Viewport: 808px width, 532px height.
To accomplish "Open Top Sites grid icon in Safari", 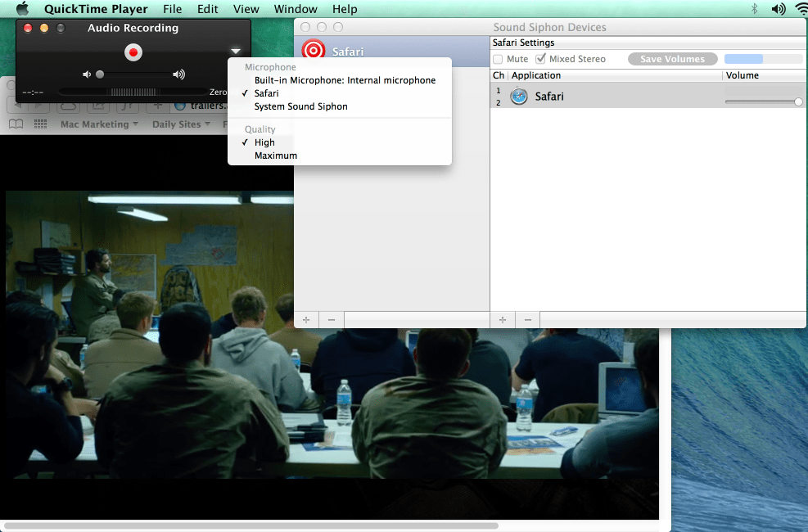I will (40, 124).
